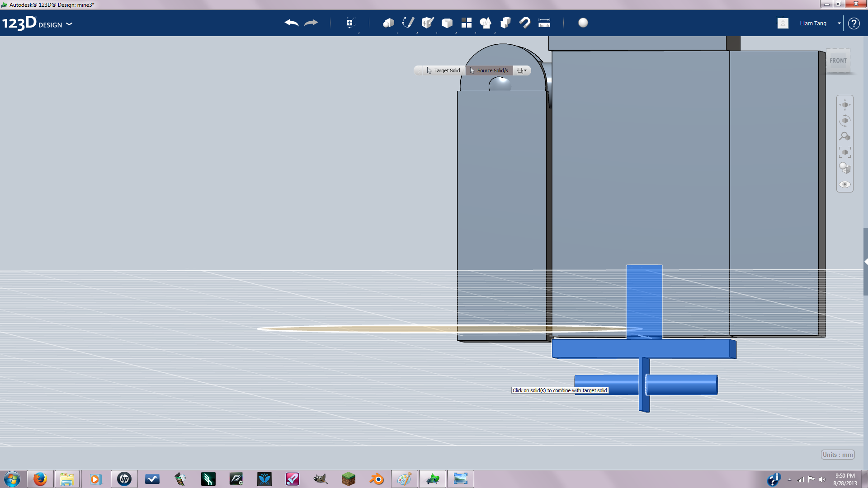868x488 pixels.
Task: Activate the Zoom navigation tool
Action: 844,136
